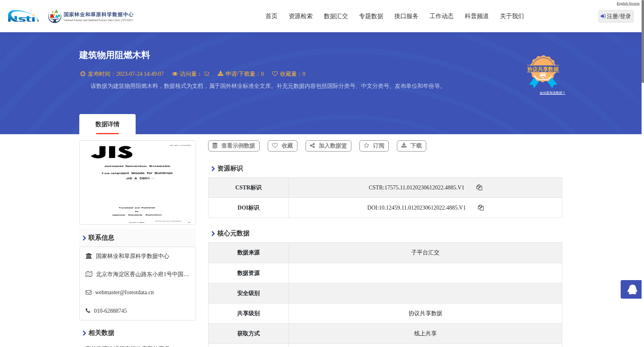Copy the CSTR identifier with copy icon

tap(479, 187)
